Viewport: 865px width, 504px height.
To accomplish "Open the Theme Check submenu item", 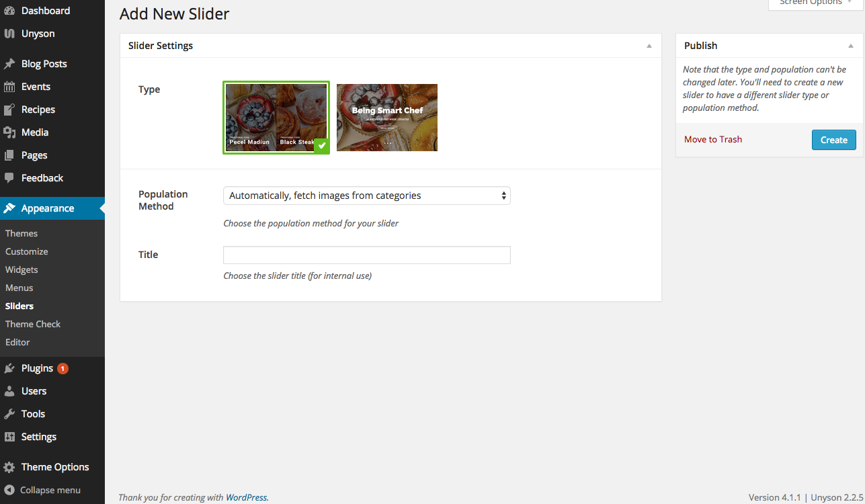I will click(33, 324).
